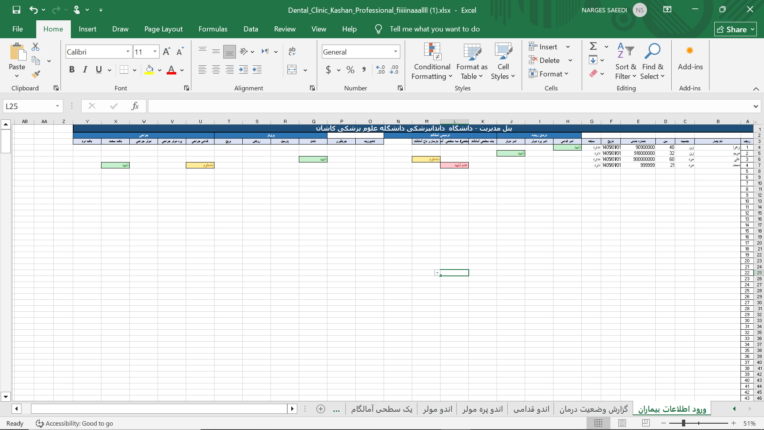Open the Format as Table gallery
The image size is (764, 430).
(x=471, y=61)
